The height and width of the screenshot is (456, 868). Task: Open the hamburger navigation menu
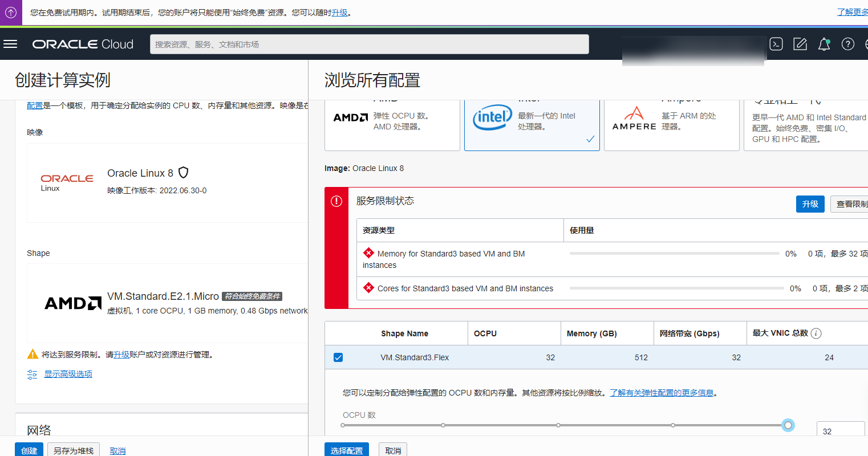pos(10,44)
